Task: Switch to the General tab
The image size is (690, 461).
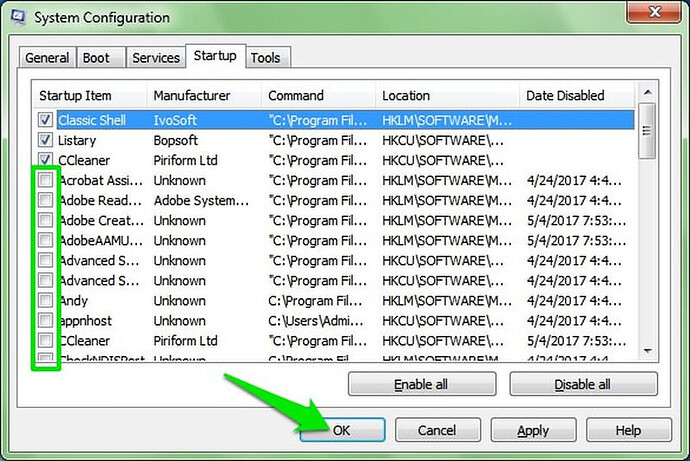Action: tap(47, 58)
